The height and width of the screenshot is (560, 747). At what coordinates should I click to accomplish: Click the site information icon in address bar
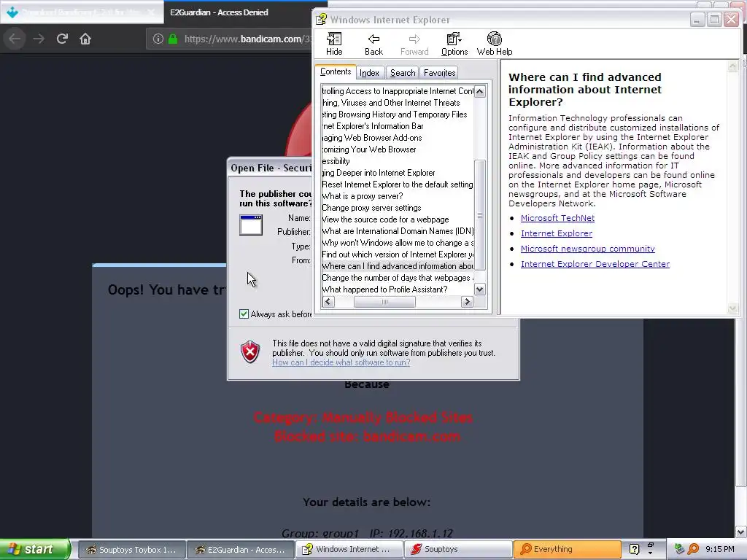coord(158,39)
